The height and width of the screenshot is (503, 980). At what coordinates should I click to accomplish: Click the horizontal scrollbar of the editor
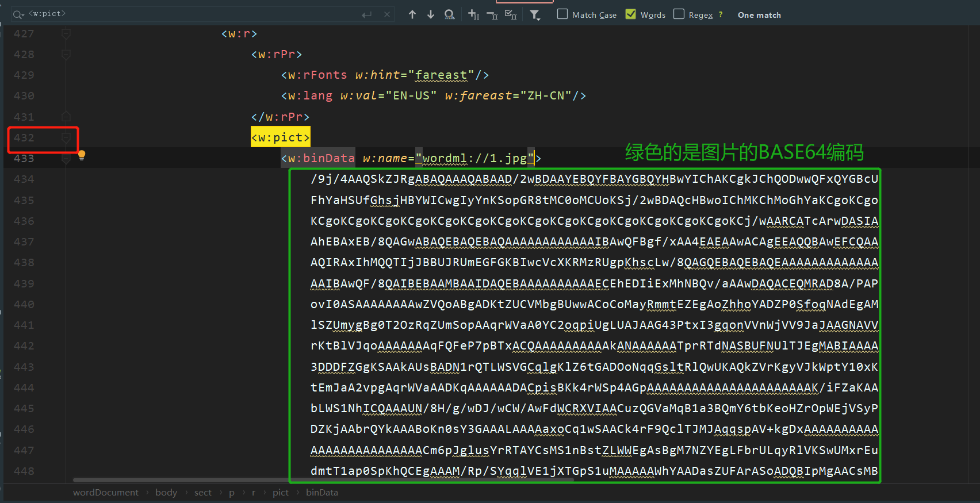click(x=323, y=480)
